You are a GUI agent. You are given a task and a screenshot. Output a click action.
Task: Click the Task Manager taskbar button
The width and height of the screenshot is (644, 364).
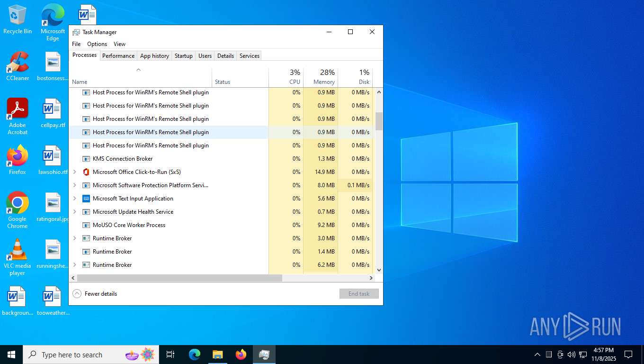pyautogui.click(x=264, y=355)
